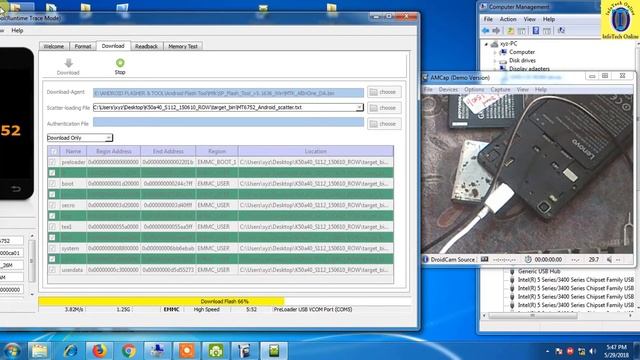Switch to the Readback tab
Screen dimensions: 640x360
[147, 47]
